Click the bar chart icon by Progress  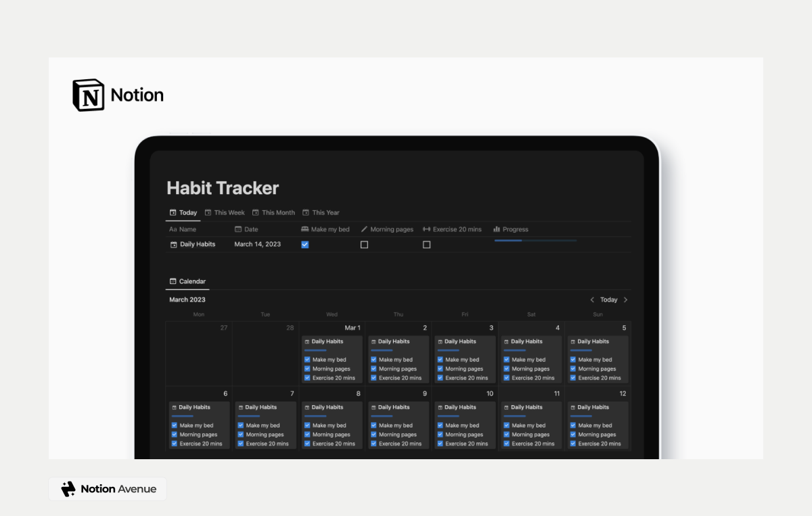497,229
